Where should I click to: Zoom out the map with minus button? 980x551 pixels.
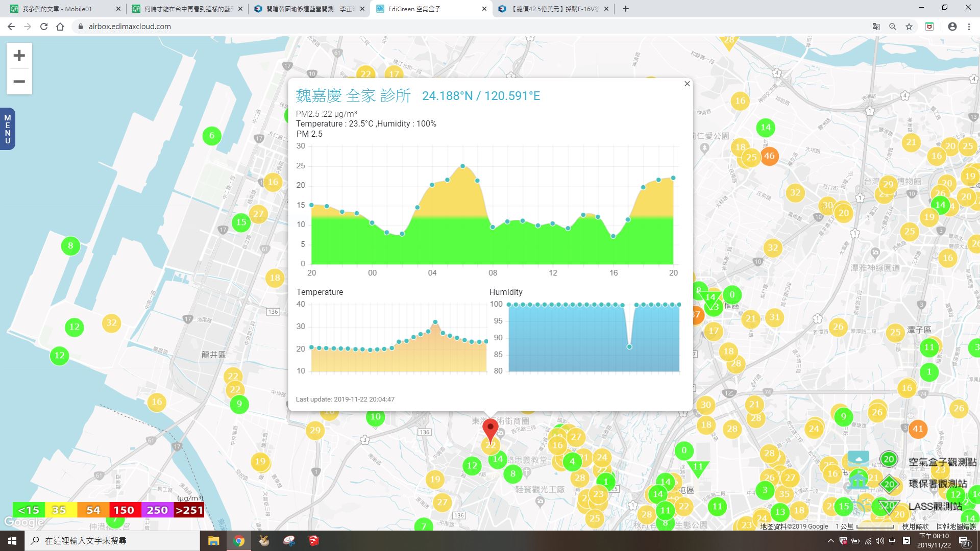click(19, 82)
